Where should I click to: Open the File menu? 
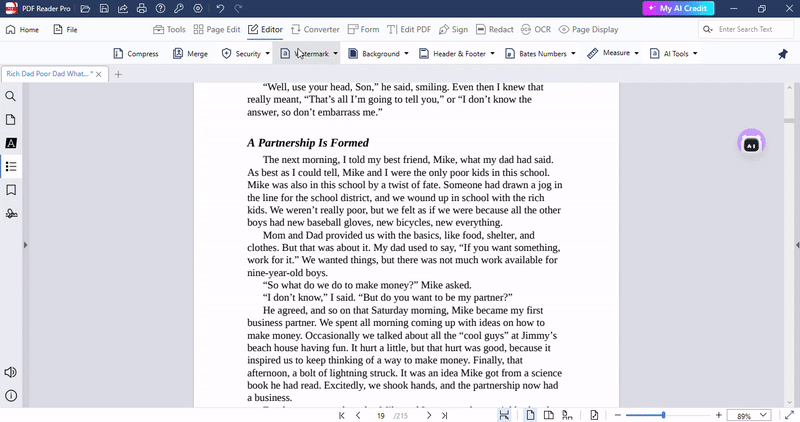(x=65, y=30)
